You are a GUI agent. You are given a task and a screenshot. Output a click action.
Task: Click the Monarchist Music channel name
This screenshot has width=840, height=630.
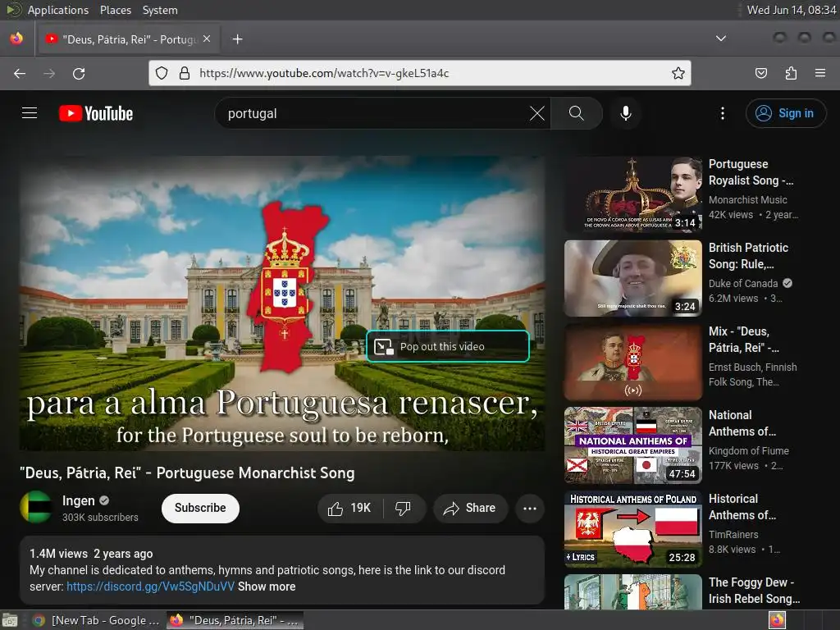(748, 200)
